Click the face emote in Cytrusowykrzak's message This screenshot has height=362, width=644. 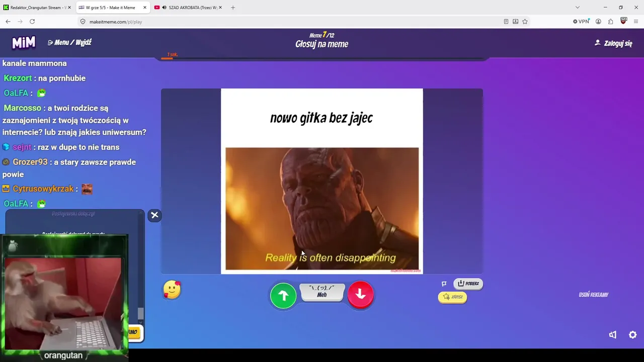(87, 189)
